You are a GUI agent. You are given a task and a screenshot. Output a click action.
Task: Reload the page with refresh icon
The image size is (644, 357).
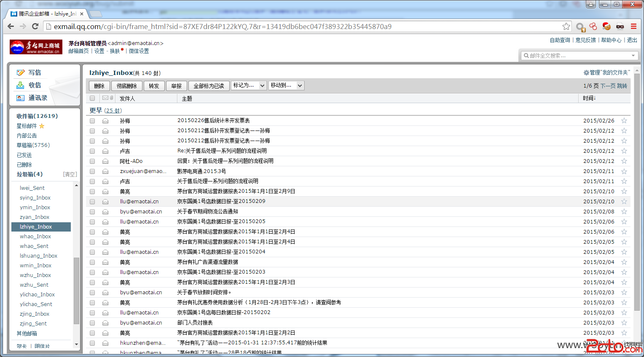point(35,26)
